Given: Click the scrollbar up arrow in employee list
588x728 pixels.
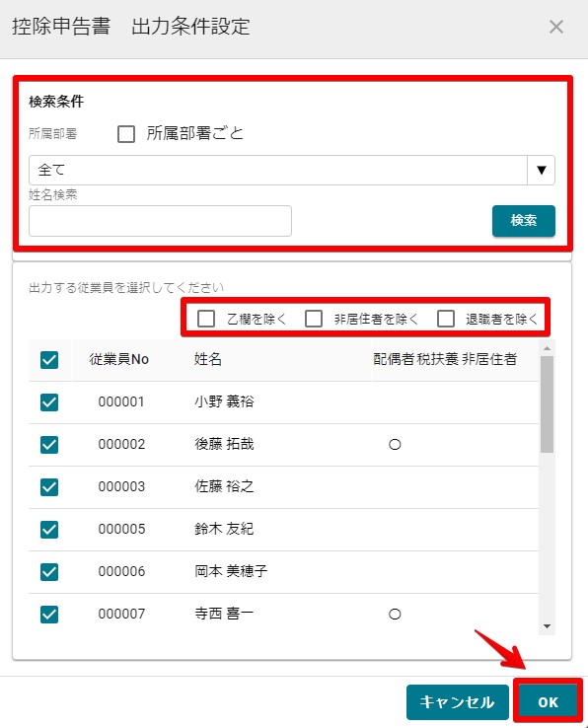Looking at the screenshot, I should click(548, 348).
